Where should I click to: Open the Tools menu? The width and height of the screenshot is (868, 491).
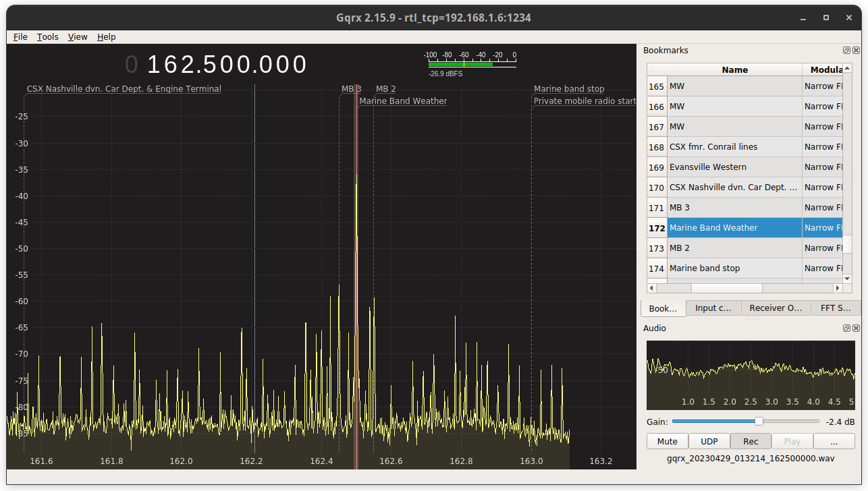[x=47, y=36]
